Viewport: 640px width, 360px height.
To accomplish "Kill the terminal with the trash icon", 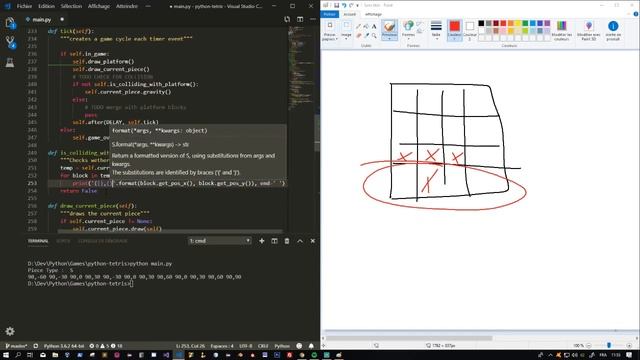I will pos(287,241).
